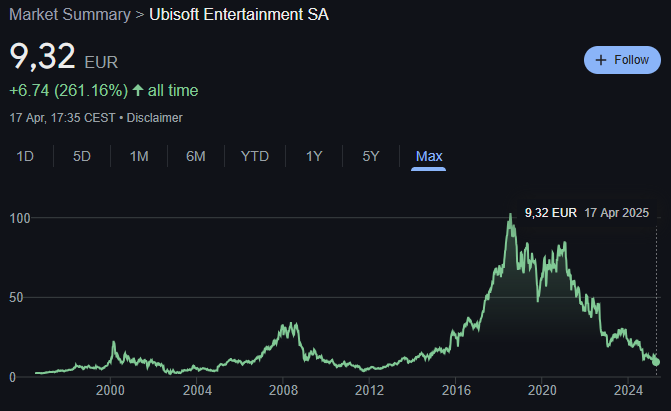
Task: Open the 5Y chart range
Action: (371, 156)
